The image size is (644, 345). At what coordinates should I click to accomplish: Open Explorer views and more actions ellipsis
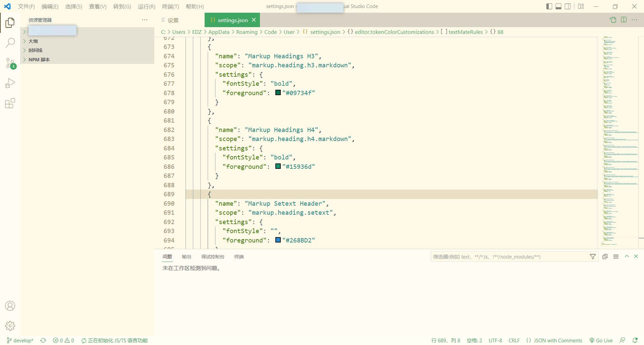145,20
